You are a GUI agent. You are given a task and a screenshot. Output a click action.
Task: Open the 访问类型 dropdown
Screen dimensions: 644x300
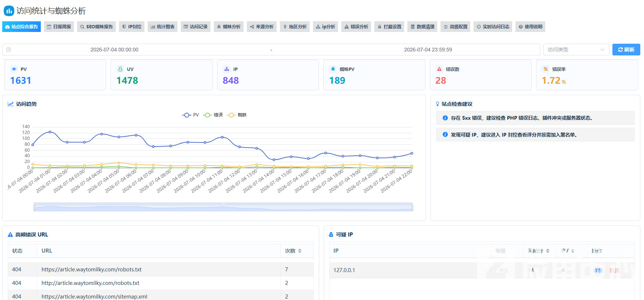pyautogui.click(x=576, y=50)
